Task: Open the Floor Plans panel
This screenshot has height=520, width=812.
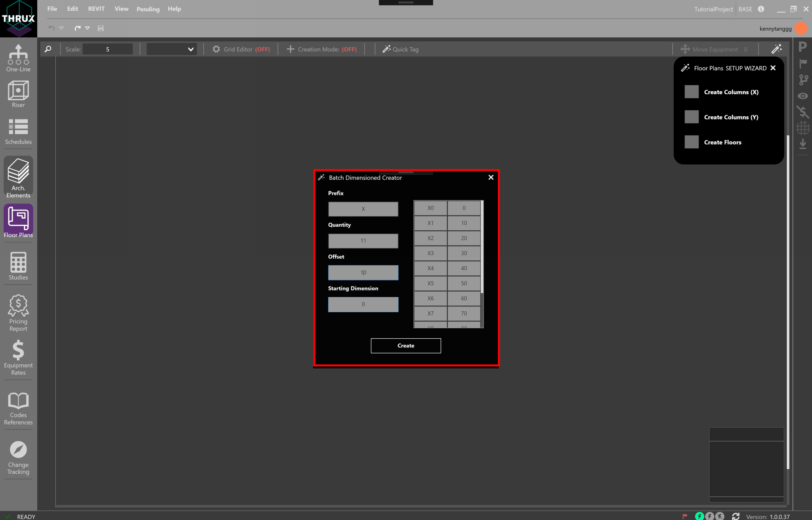Action: point(18,222)
